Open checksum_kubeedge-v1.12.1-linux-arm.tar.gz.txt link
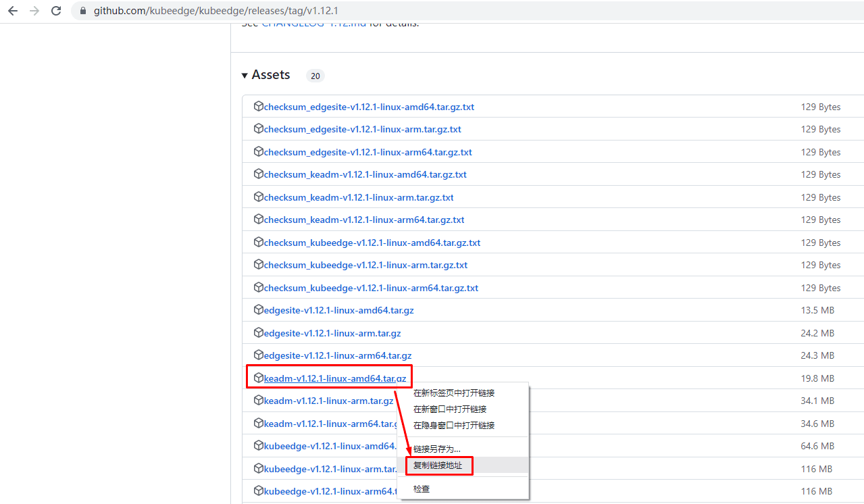 click(365, 265)
